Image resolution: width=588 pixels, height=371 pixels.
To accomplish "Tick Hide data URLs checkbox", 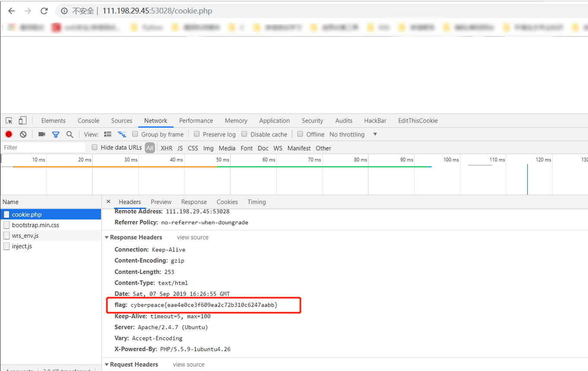I will 95,147.
